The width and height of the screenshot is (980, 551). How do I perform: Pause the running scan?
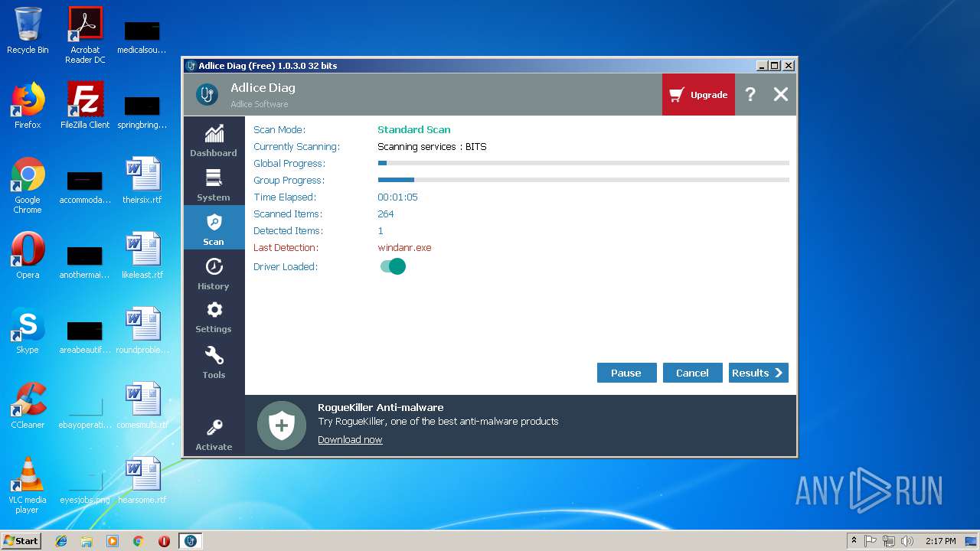pos(626,373)
